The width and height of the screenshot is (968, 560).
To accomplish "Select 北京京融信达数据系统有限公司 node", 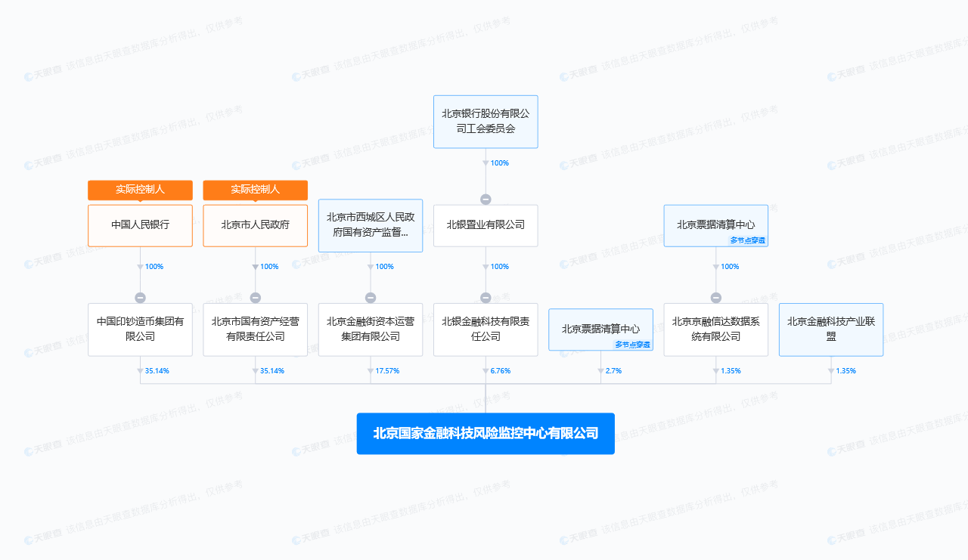I will (x=716, y=330).
